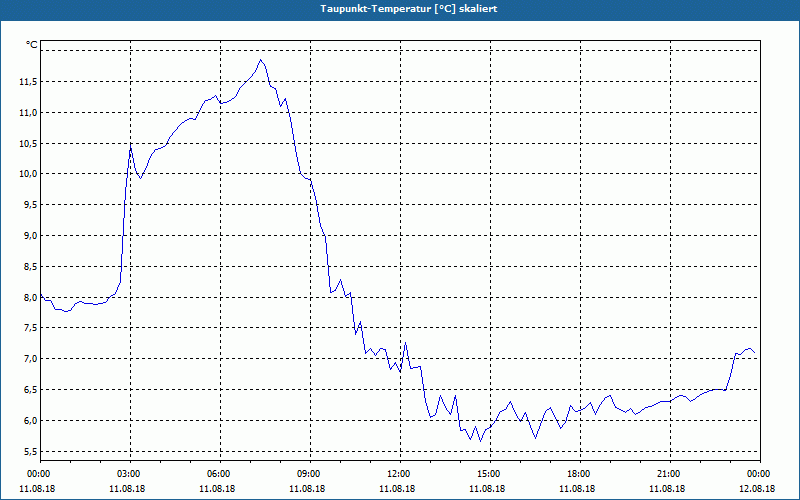Click the 9,0 y-axis value
The image size is (800, 500).
[x=30, y=236]
